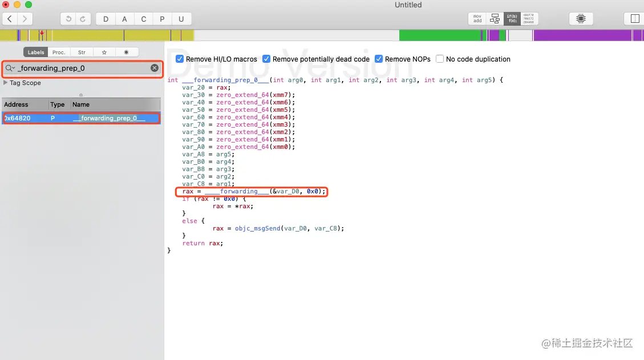The image size is (644, 360).
Task: Mark selection as Procedure with P button
Action: click(162, 19)
